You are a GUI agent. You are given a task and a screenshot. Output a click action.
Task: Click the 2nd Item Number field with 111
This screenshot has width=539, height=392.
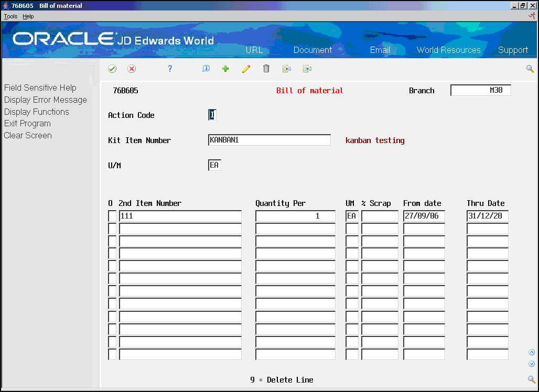(x=180, y=216)
